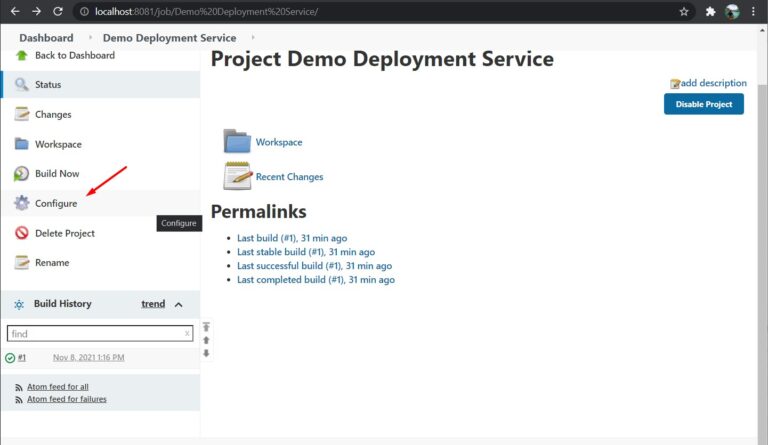Click the add description link
Image resolution: width=768 pixels, height=445 pixels.
pos(714,83)
